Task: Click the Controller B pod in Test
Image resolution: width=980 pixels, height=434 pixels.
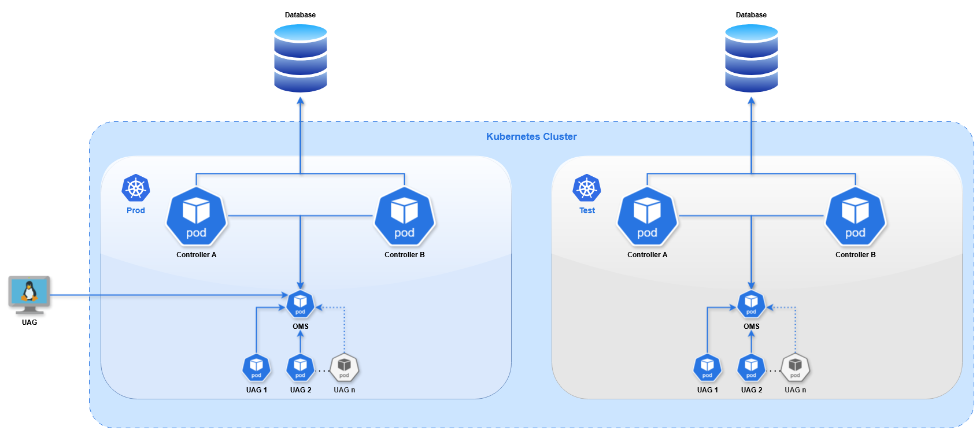Action: click(x=855, y=217)
